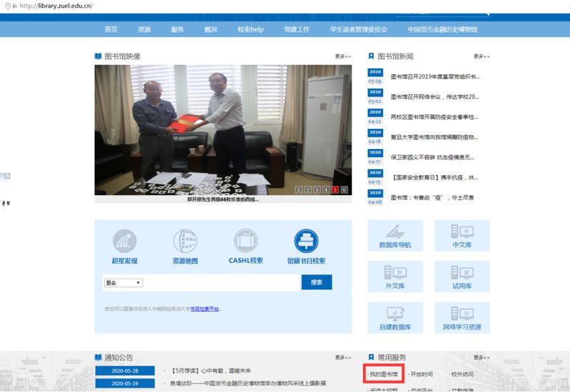Open the 中文库 database tile
Viewport: 570px width, 392px height.
coord(462,235)
